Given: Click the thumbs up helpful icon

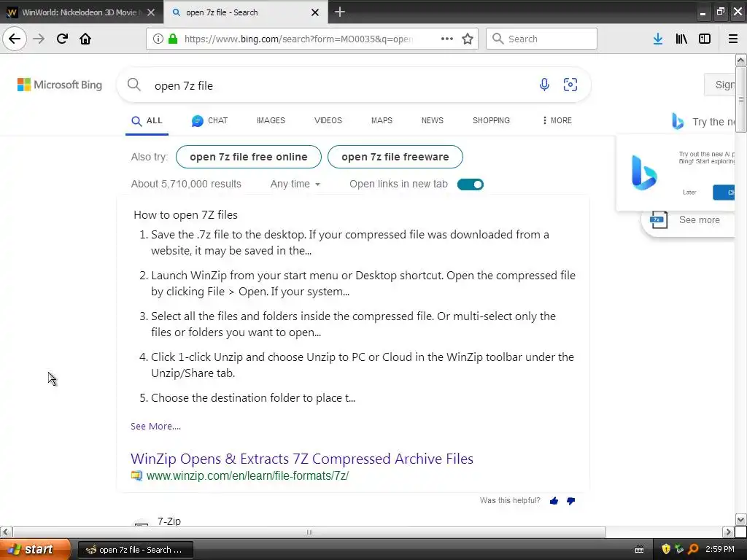Looking at the screenshot, I should tap(554, 500).
